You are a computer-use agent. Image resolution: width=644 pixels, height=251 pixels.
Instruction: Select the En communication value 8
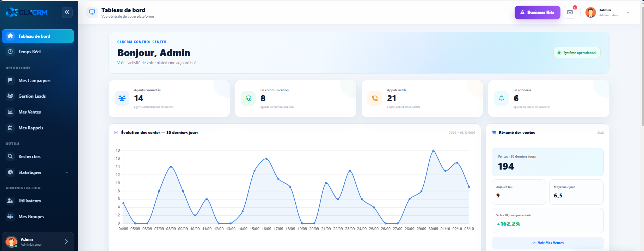pos(263,98)
